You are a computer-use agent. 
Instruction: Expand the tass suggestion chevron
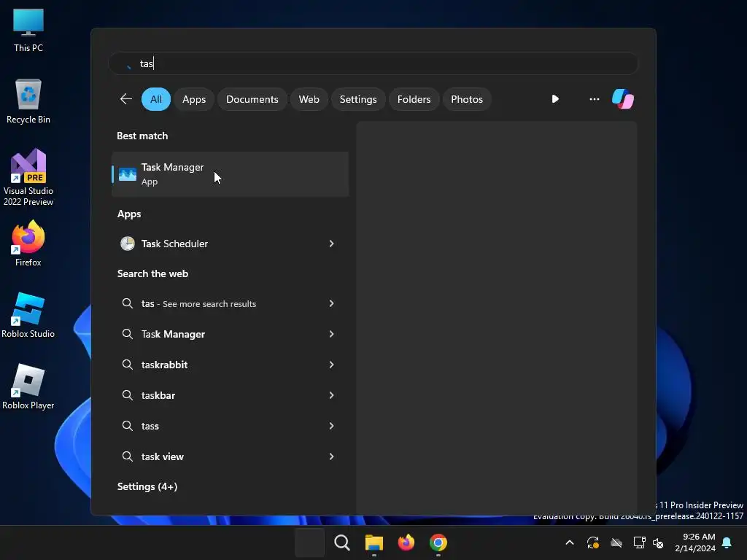coord(332,426)
